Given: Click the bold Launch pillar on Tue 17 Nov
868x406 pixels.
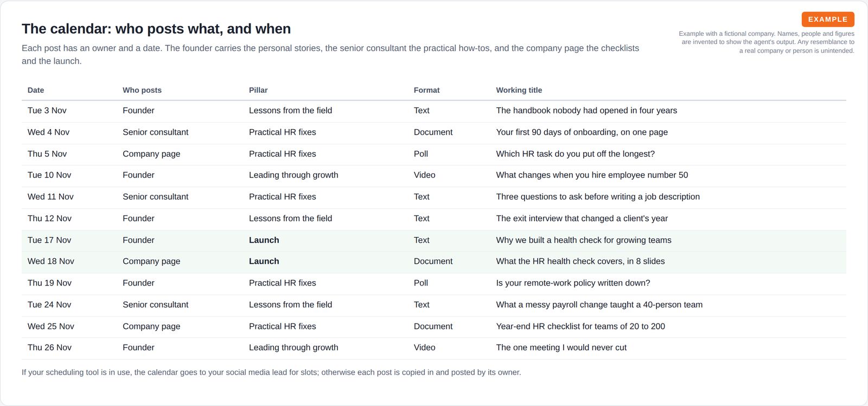Looking at the screenshot, I should pos(264,240).
